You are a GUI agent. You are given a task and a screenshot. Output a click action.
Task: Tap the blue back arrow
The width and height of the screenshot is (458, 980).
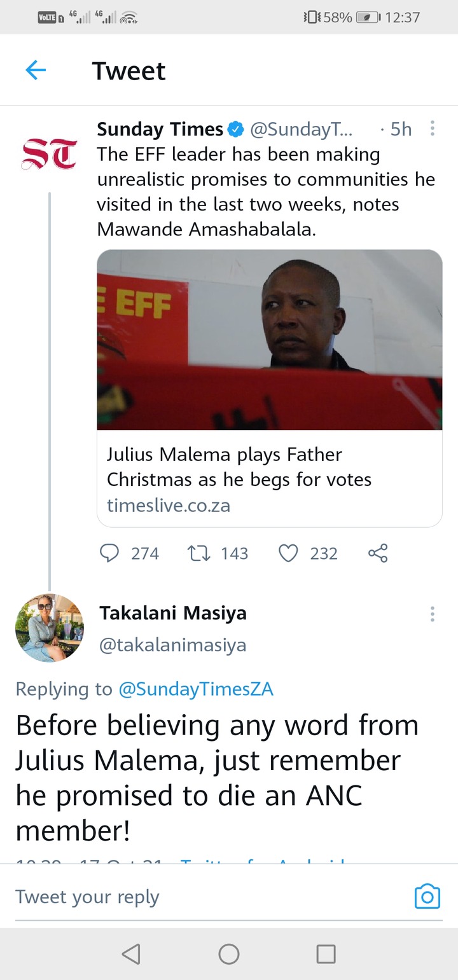pos(36,71)
